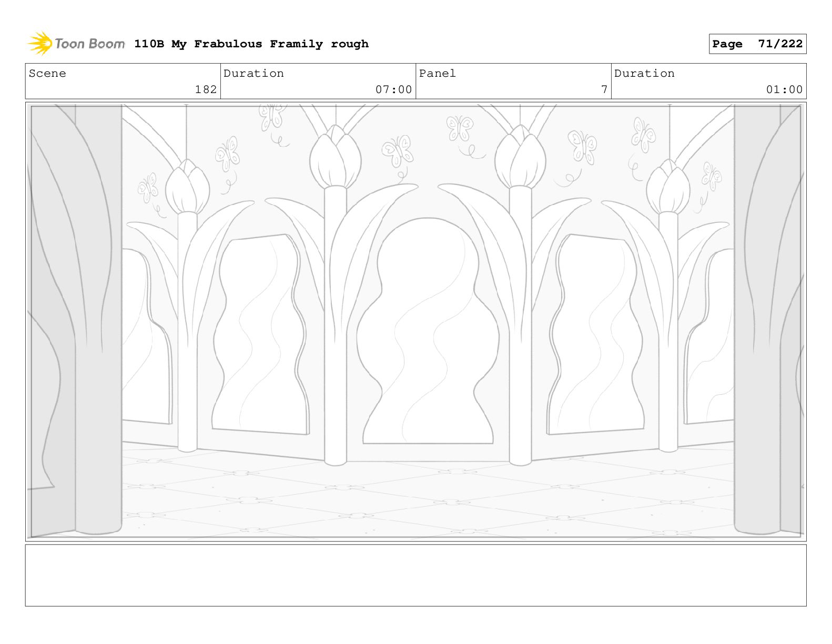Click the 'Scene' header label
Viewport: 832px width, 644px height.
point(47,74)
